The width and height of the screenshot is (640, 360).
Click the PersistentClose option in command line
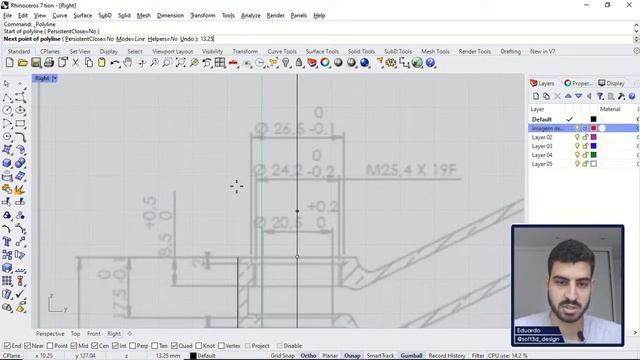pos(89,39)
